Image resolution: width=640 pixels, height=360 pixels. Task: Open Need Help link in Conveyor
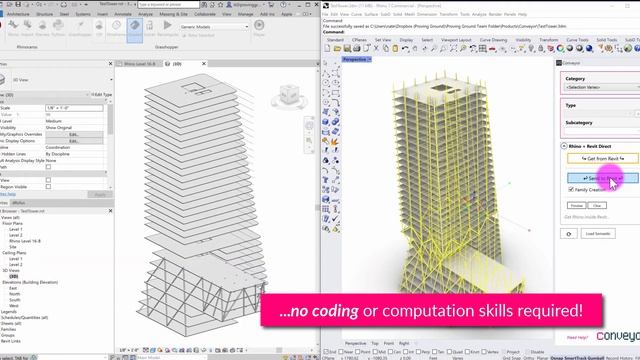[577, 338]
